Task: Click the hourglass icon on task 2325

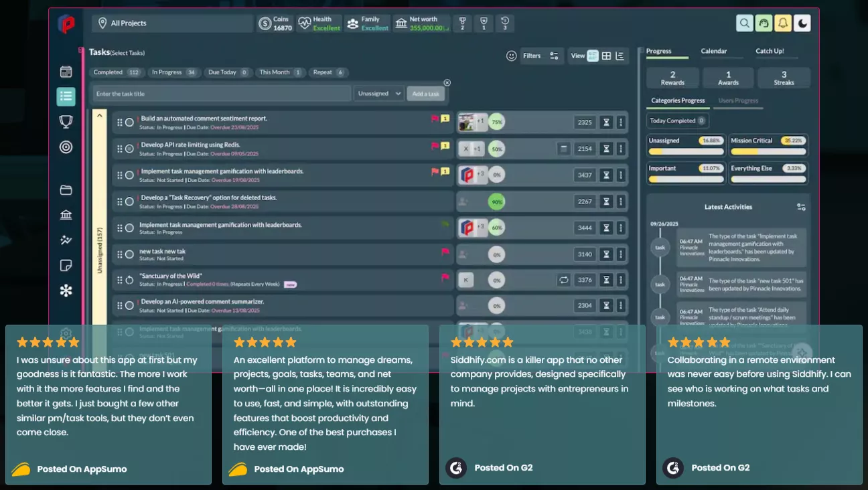Action: (606, 122)
